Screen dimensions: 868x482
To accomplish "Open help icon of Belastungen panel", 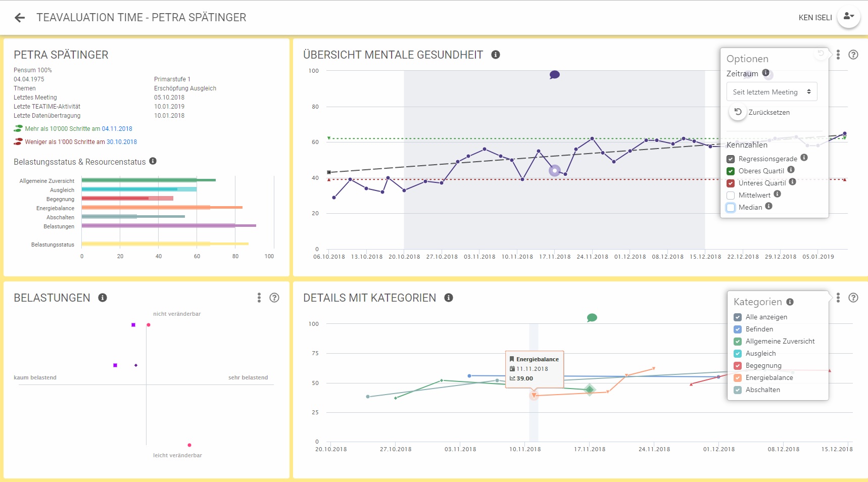I will pyautogui.click(x=274, y=298).
